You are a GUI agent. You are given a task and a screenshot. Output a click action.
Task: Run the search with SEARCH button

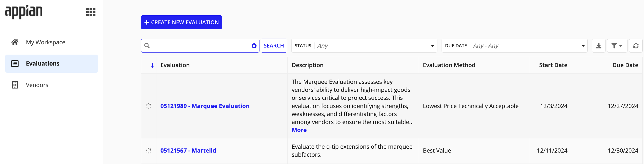click(x=274, y=46)
